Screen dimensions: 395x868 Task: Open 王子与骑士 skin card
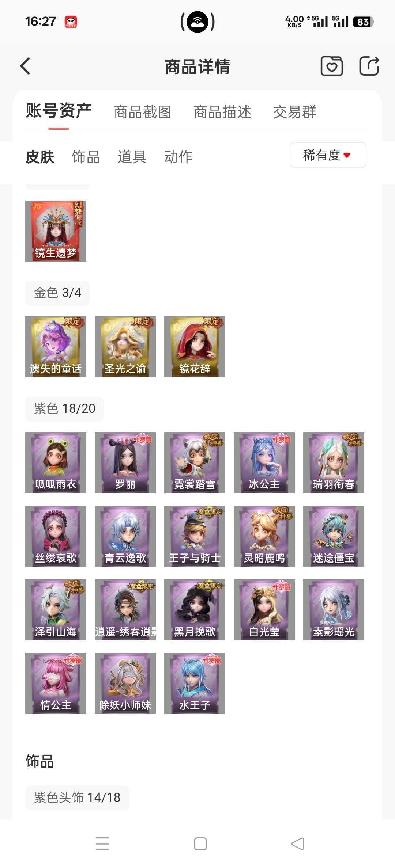click(195, 536)
